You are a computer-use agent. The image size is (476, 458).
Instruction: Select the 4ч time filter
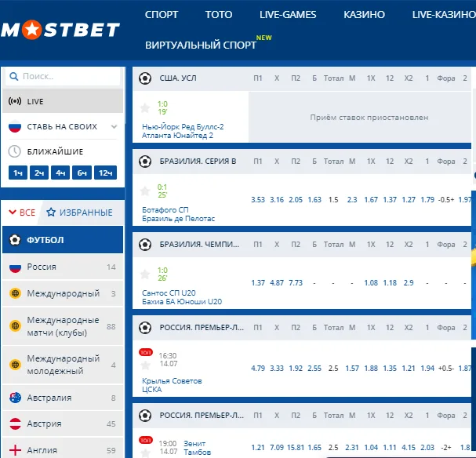(60, 173)
